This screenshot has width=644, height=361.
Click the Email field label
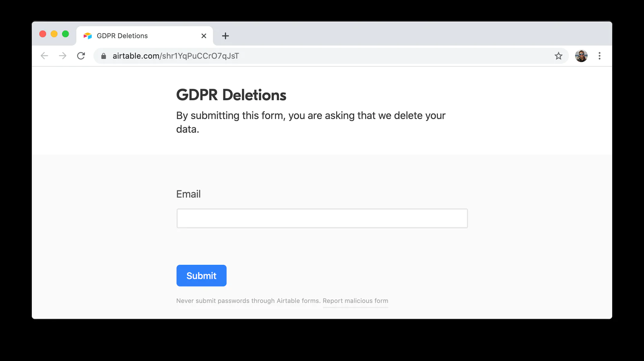(188, 194)
